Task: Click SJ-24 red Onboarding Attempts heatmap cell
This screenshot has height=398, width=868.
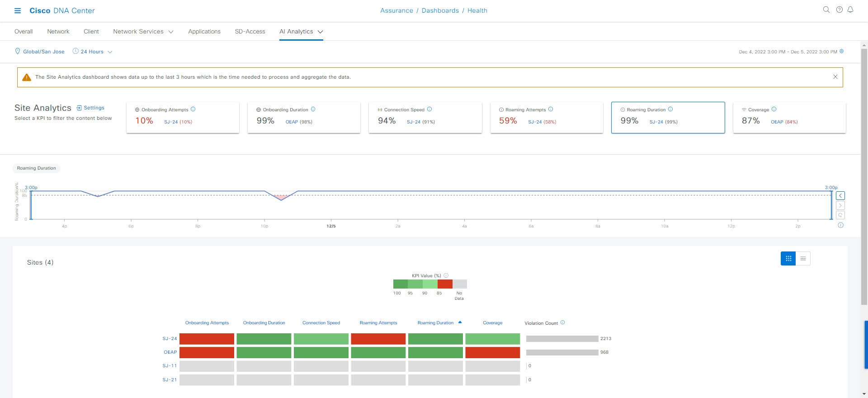Action: (207, 339)
